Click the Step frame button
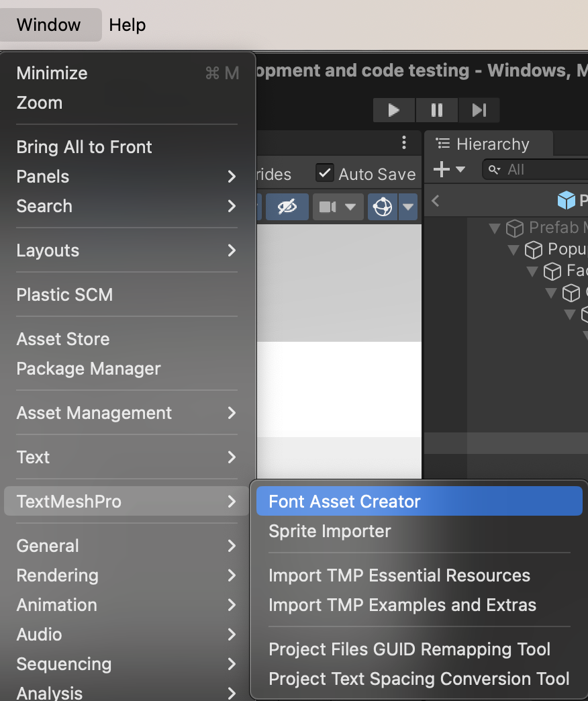Screen dimensions: 588x701 479,110
